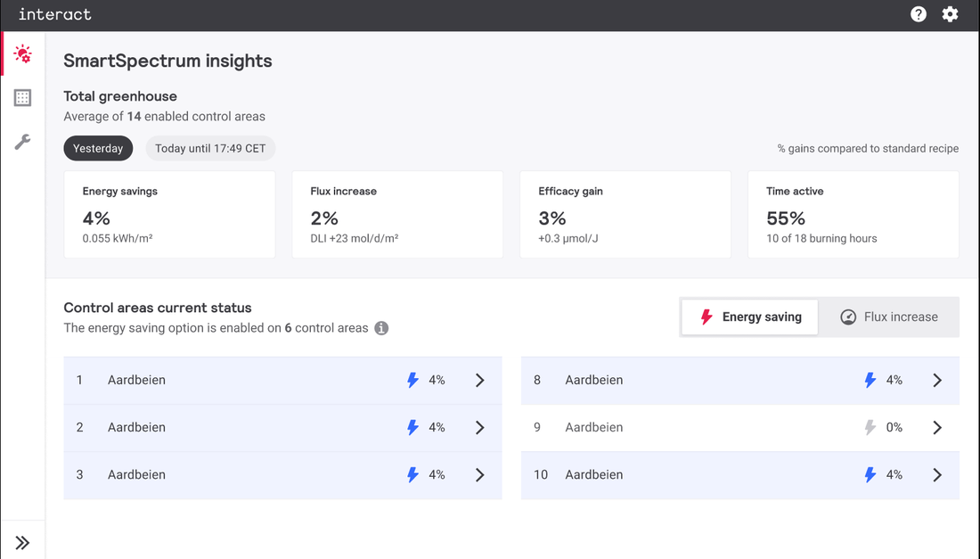The height and width of the screenshot is (559, 980).
Task: Click lightning icon in control area 2 row
Action: [412, 428]
